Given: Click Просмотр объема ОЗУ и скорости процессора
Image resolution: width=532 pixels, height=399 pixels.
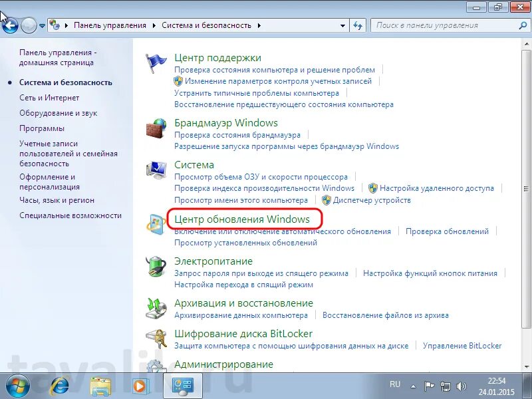Looking at the screenshot, I should (261, 177).
